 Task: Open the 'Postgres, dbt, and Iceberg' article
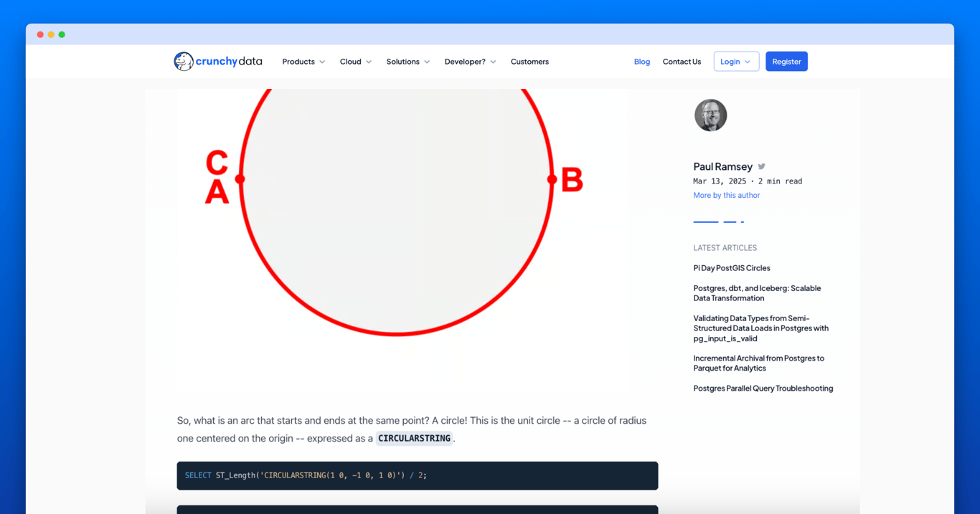(757, 292)
